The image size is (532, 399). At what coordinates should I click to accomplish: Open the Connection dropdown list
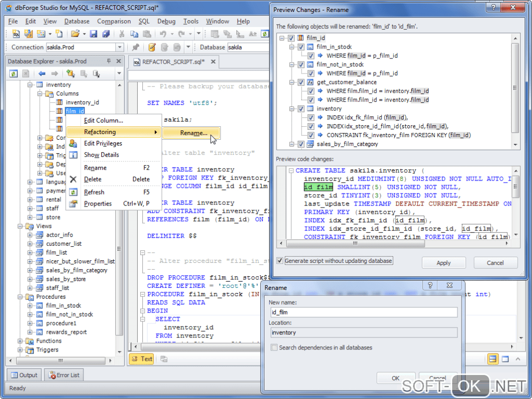[x=119, y=47]
